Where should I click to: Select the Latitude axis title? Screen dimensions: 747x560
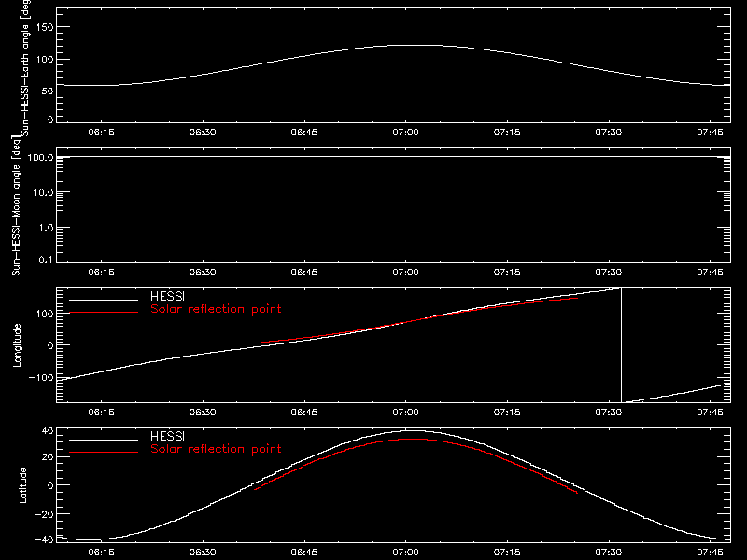click(22, 485)
